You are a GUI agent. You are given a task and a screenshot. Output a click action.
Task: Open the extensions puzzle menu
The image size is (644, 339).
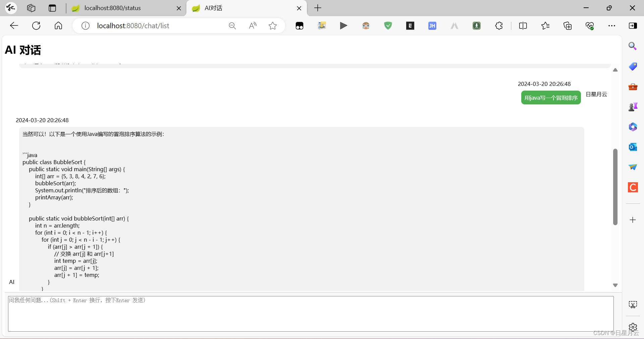[x=499, y=26]
